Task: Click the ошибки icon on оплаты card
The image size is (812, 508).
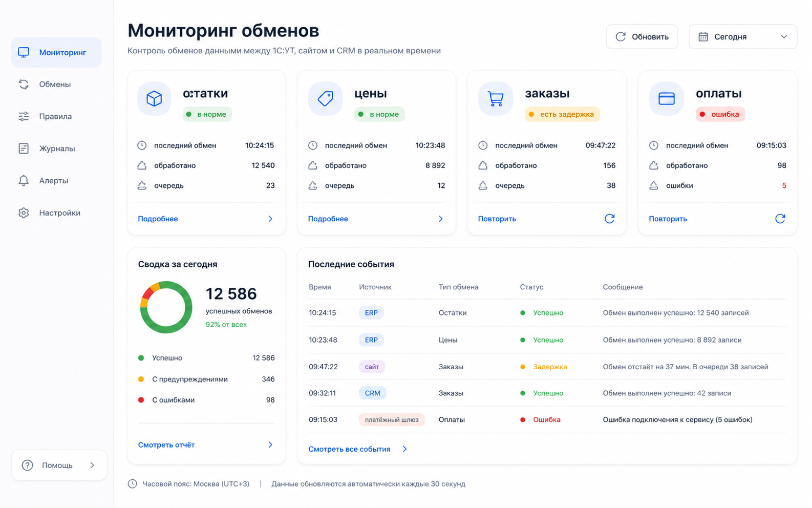Action: pos(654,185)
